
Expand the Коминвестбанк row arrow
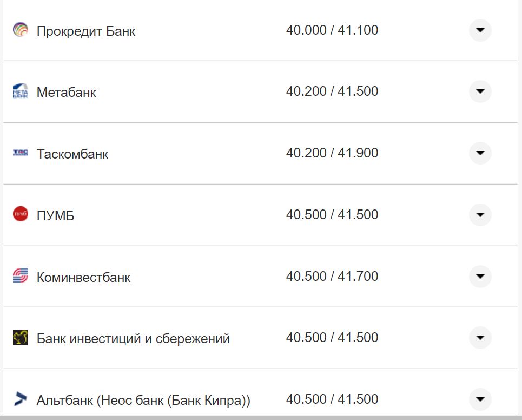[x=480, y=277]
